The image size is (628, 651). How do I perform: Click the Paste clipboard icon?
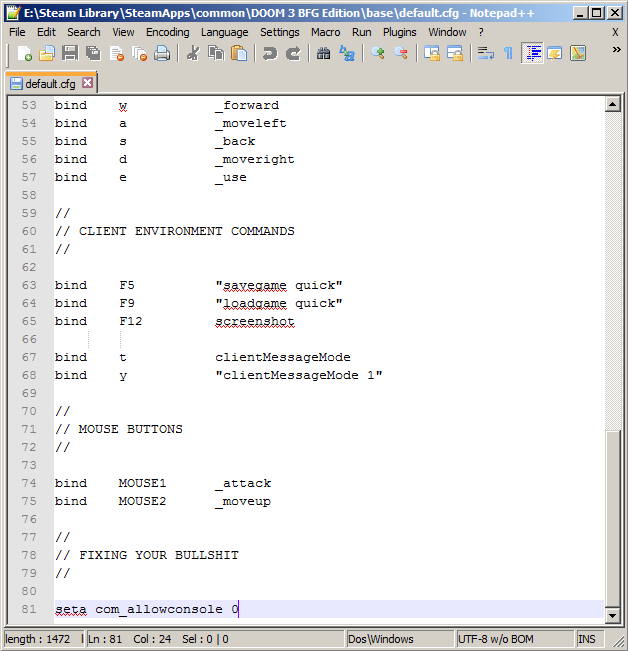coord(239,54)
